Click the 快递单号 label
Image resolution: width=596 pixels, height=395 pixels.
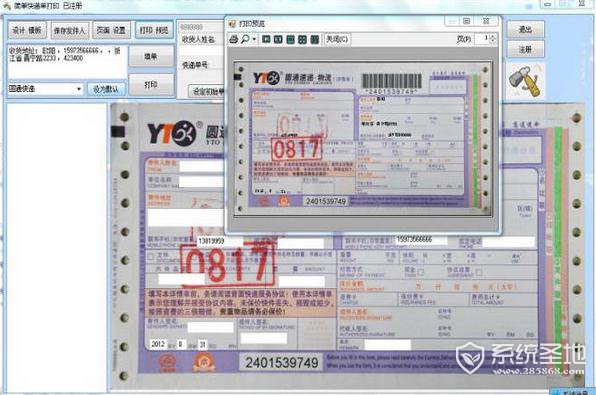tap(195, 65)
